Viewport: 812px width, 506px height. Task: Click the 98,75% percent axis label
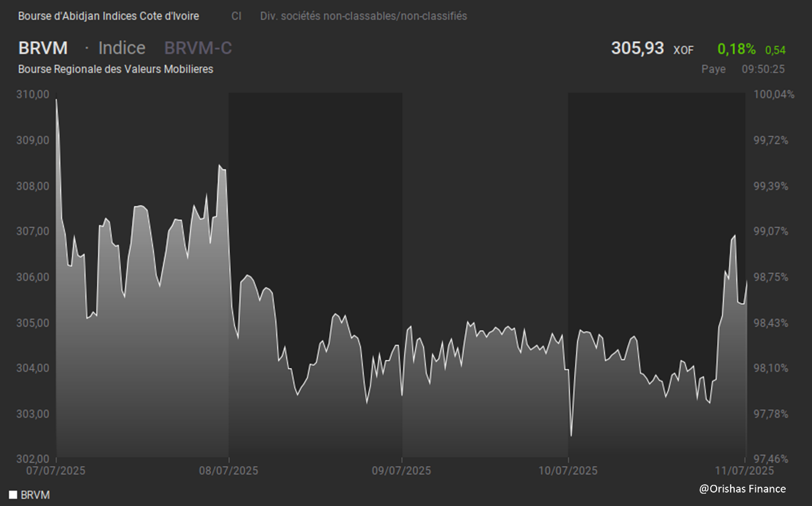pyautogui.click(x=770, y=277)
